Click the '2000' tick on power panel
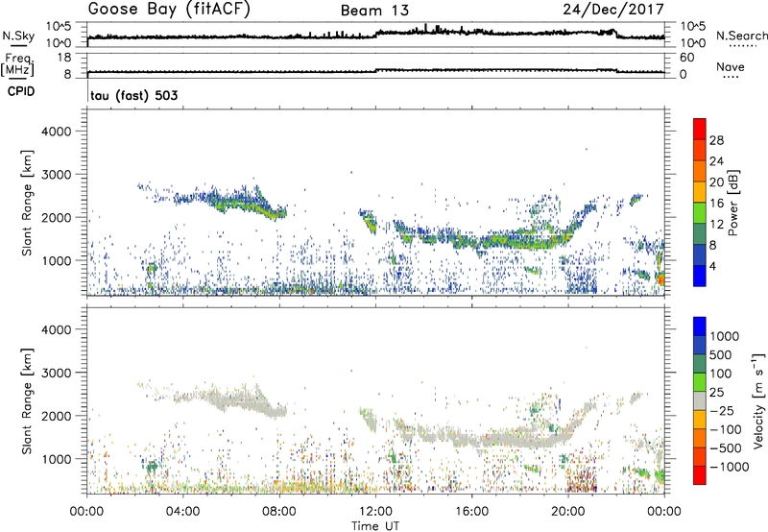768x532 pixels. click(x=56, y=217)
